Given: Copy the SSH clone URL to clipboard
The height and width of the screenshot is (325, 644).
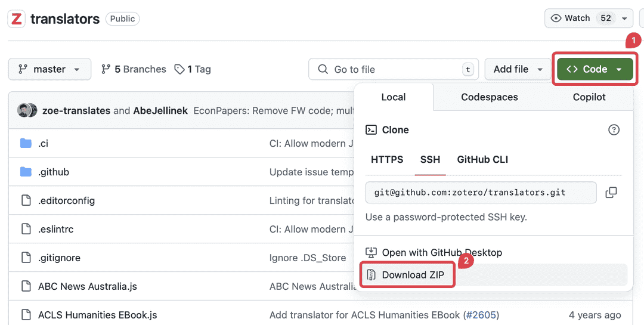Looking at the screenshot, I should pos(611,193).
